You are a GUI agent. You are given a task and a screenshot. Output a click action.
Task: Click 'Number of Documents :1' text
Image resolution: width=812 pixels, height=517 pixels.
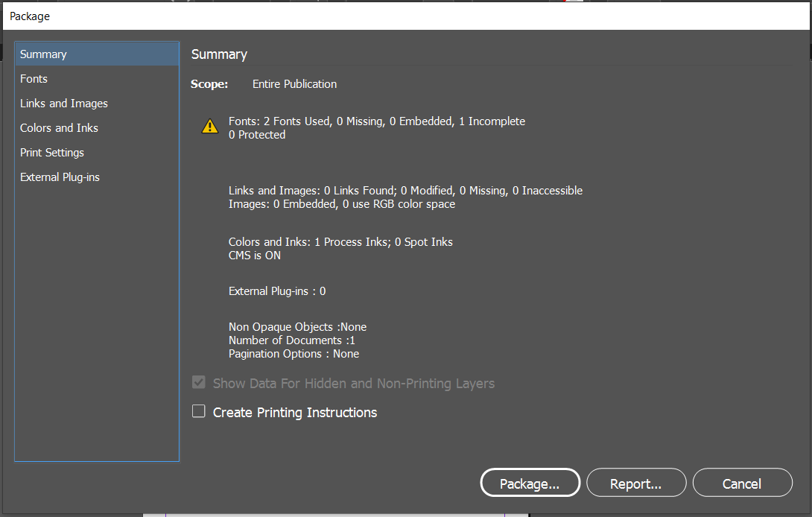pos(292,340)
